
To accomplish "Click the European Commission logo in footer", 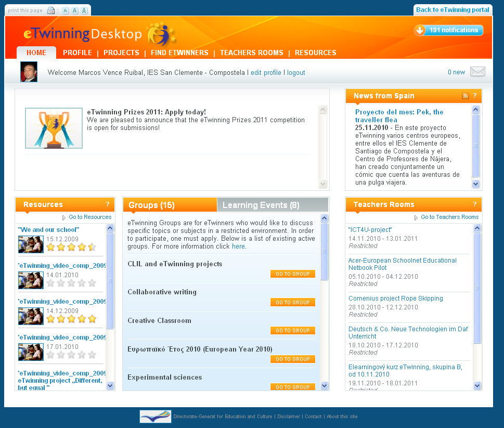I will (x=156, y=417).
